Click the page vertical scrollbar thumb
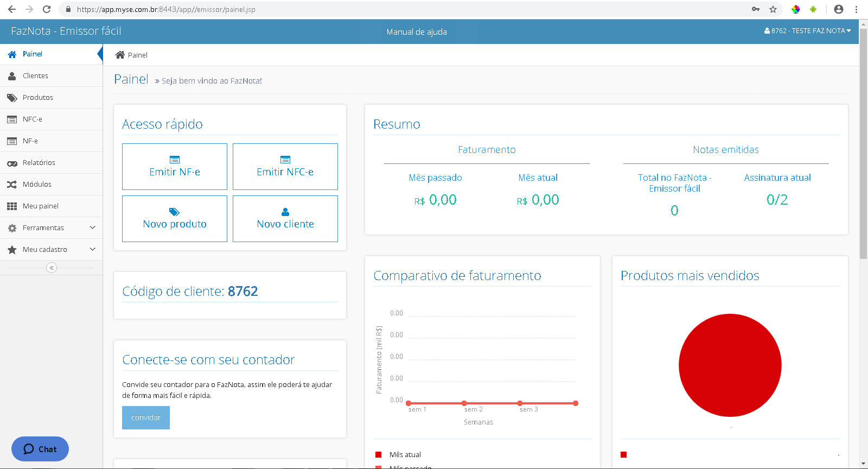This screenshot has width=868, height=469. (864, 144)
